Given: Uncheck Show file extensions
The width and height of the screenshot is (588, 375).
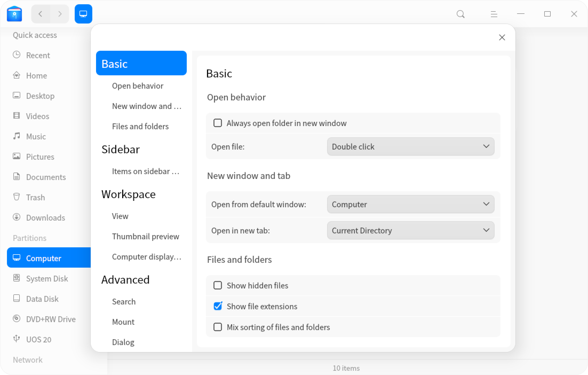Looking at the screenshot, I should (218, 306).
